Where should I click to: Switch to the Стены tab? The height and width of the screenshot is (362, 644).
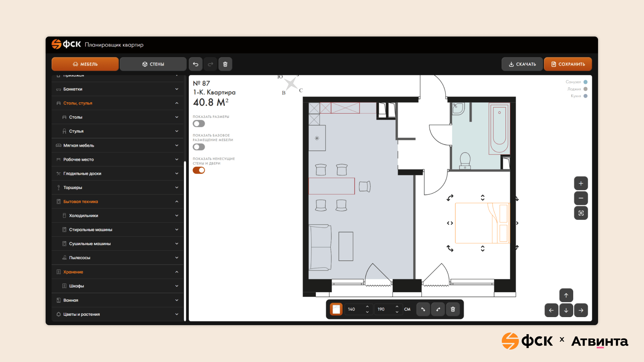[153, 64]
